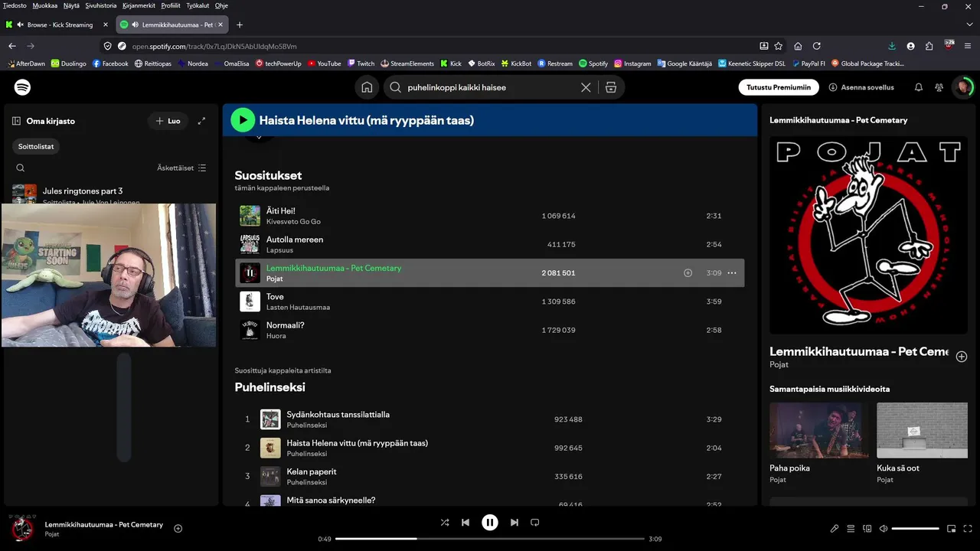This screenshot has width=980, height=551.
Task: Expand Oma kirjasto to full width
Action: pyautogui.click(x=201, y=121)
